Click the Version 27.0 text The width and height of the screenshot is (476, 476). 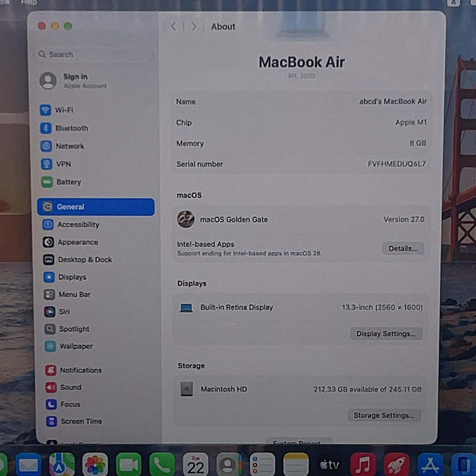coord(404,219)
